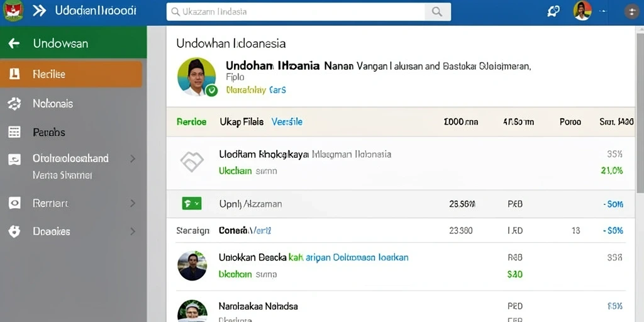Viewport: 644px width, 322px height.
Task: Click the green $40 amount
Action: tap(515, 274)
